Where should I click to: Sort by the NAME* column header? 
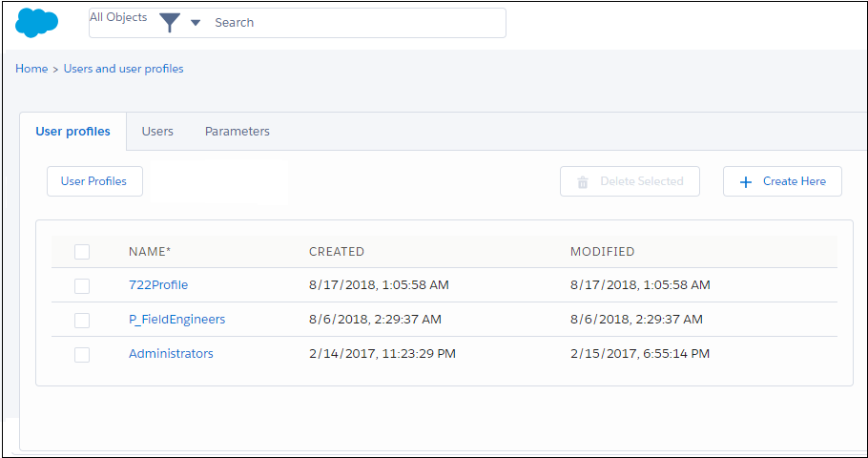pos(150,252)
